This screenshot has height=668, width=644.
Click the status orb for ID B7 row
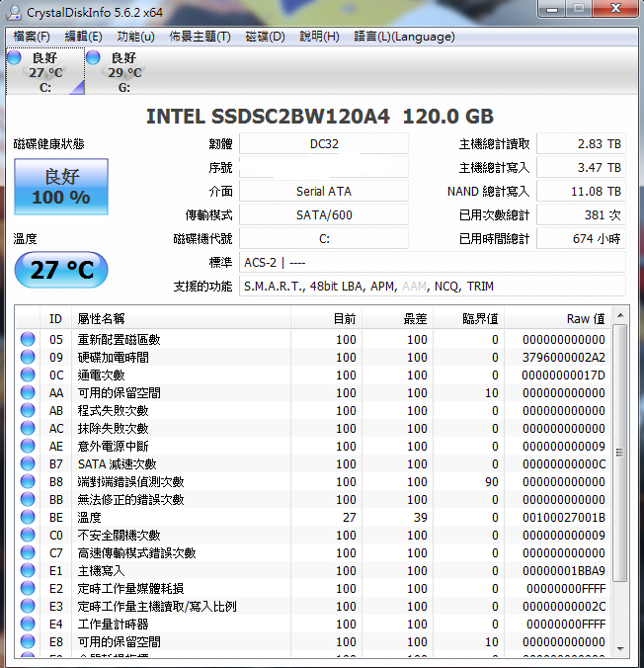point(28,463)
